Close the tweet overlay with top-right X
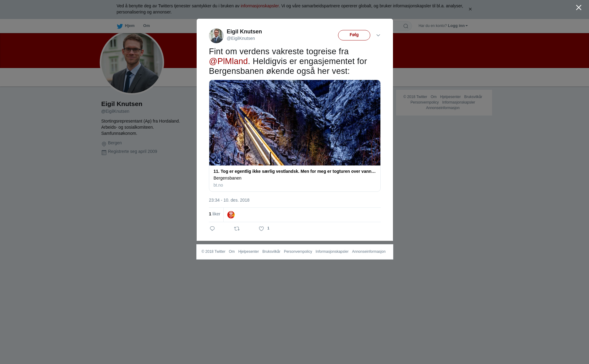This screenshot has height=364, width=589. pyautogui.click(x=579, y=8)
